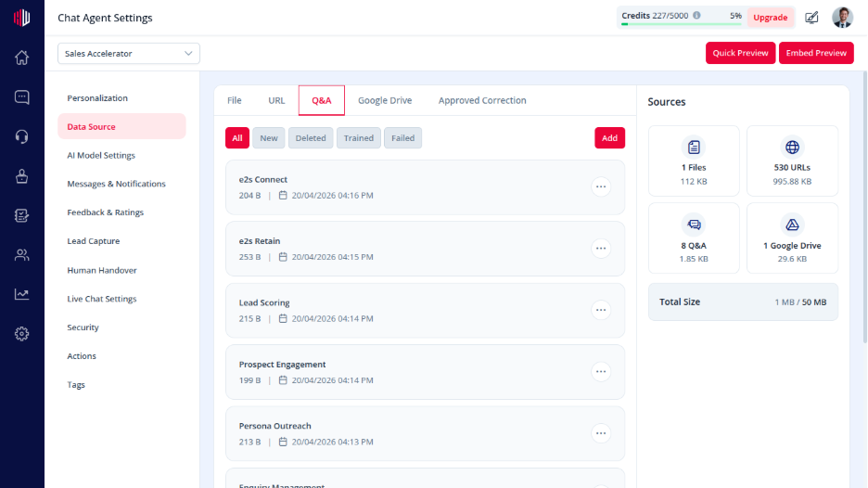Image resolution: width=868 pixels, height=488 pixels.
Task: Filter Q&A list by Failed
Action: tap(403, 138)
